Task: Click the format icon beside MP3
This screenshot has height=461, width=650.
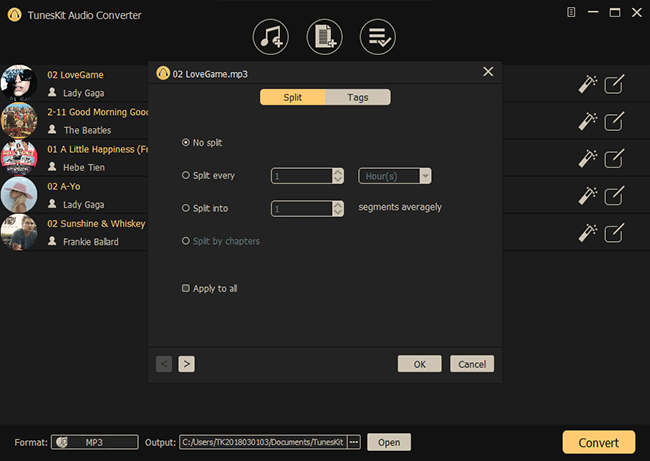Action: tap(62, 442)
